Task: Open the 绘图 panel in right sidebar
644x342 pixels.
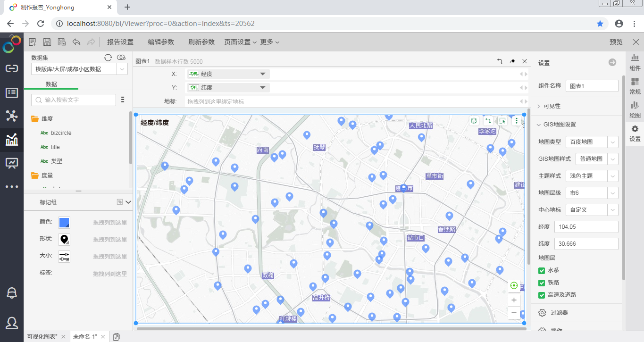Action: coord(635,109)
